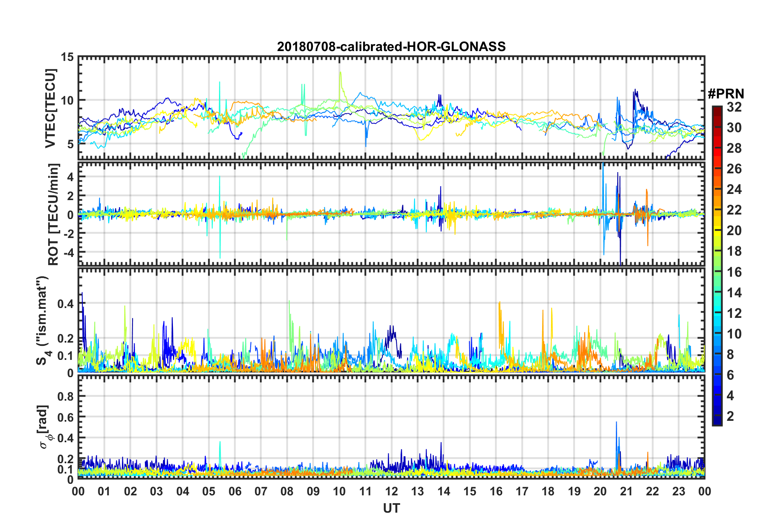Click the #PRN colorbar heading
Viewport: 783px width, 532px height.
[726, 94]
